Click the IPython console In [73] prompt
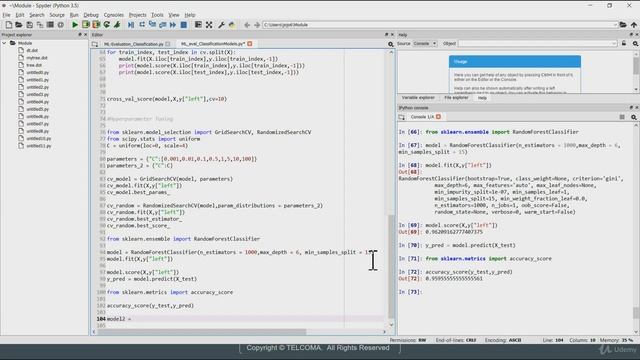This screenshot has width=640, height=360. [x=410, y=292]
